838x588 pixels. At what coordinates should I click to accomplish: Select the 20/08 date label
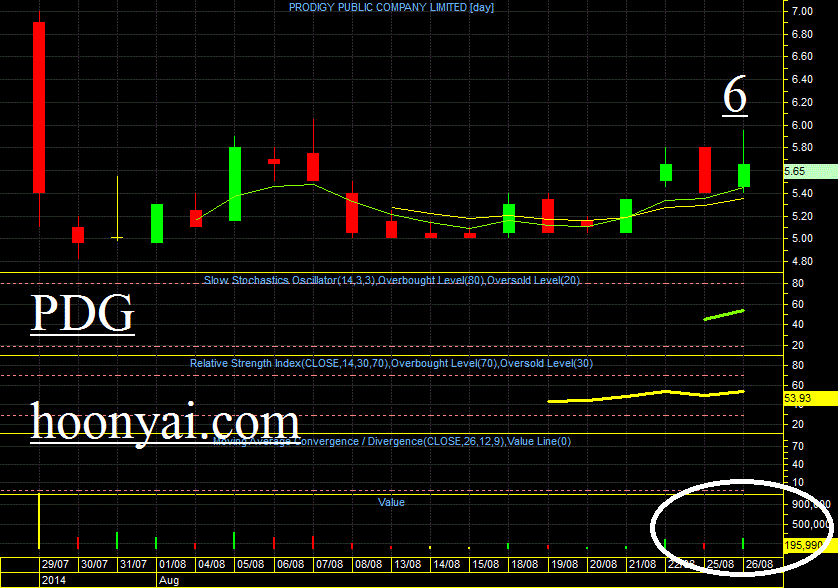pyautogui.click(x=603, y=564)
